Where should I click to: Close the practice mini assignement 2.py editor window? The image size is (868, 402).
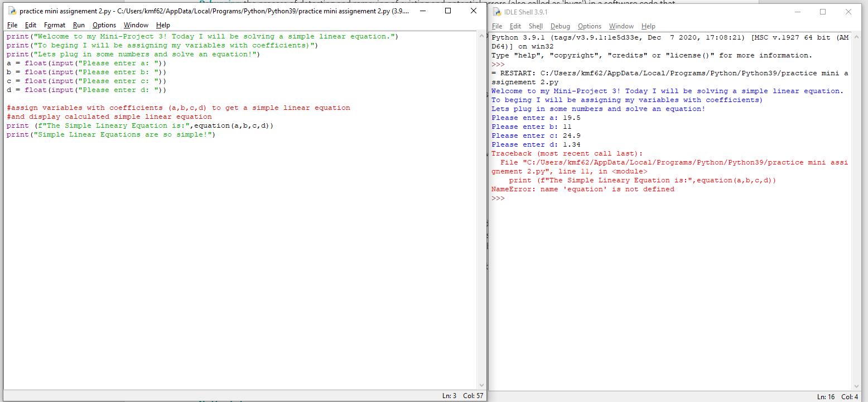click(474, 11)
